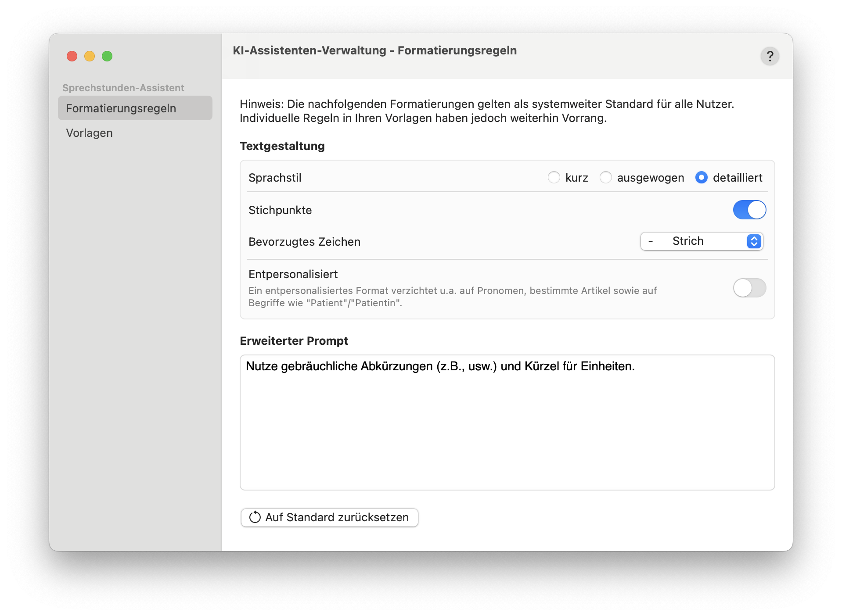Open help via the question mark button
Viewport: 842px width, 616px height.
770,56
